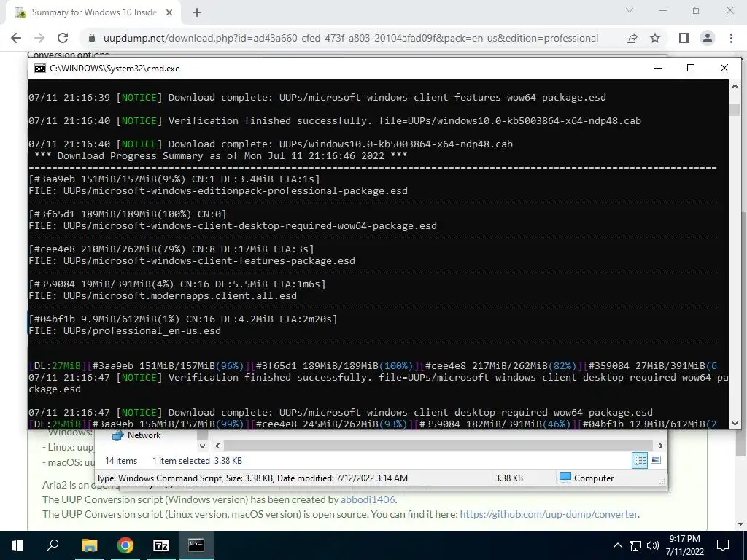Switch to cmd.exe taskbar button
747x560 pixels.
[x=196, y=545]
